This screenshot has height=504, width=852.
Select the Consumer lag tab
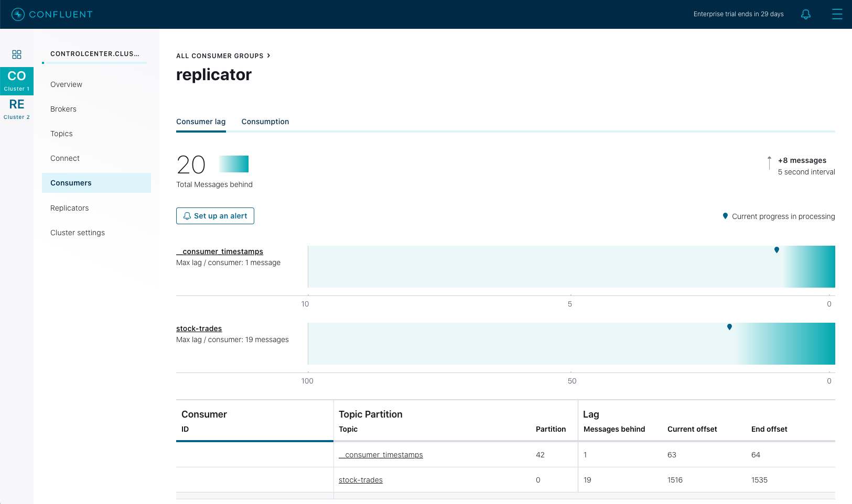click(201, 122)
